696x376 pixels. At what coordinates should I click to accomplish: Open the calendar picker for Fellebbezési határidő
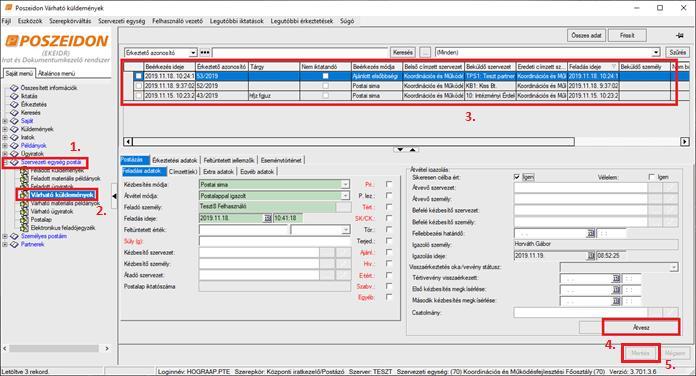pos(591,233)
